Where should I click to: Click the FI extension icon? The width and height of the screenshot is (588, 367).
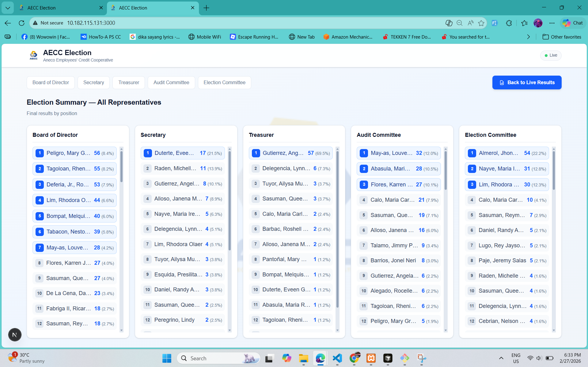(x=494, y=23)
